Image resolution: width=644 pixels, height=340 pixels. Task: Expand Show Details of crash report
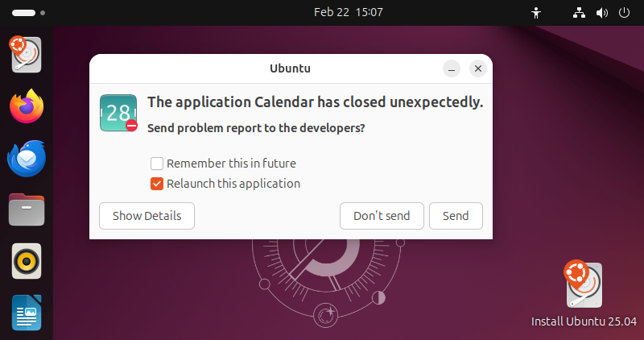(x=147, y=216)
